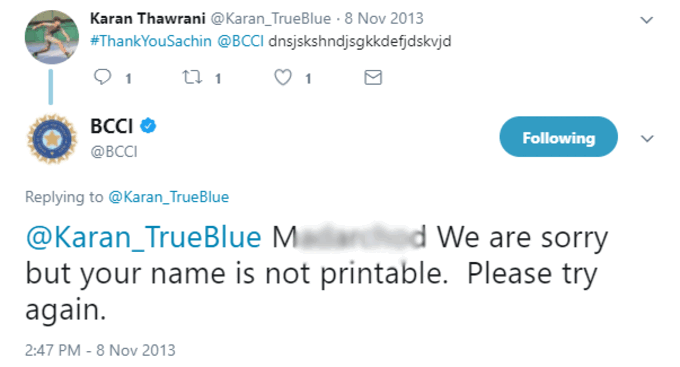Click @Karan_TrueBlue handle beside display name
Image resolution: width=680 pixels, height=367 pixels.
(271, 19)
